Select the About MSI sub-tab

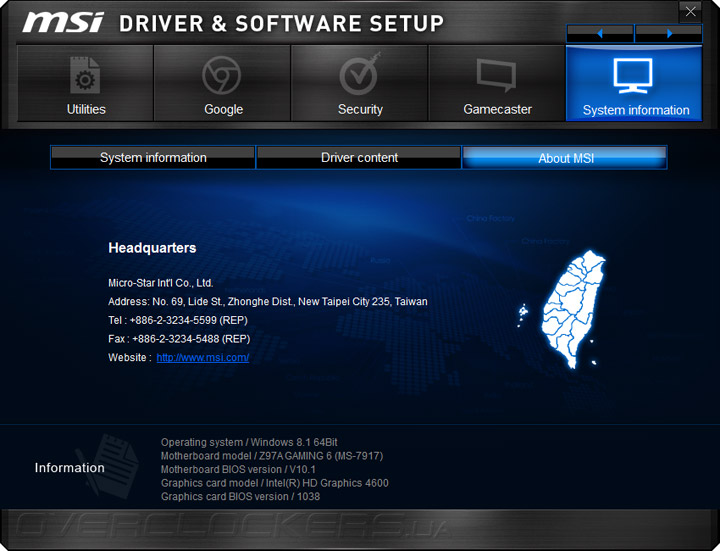[x=565, y=157]
